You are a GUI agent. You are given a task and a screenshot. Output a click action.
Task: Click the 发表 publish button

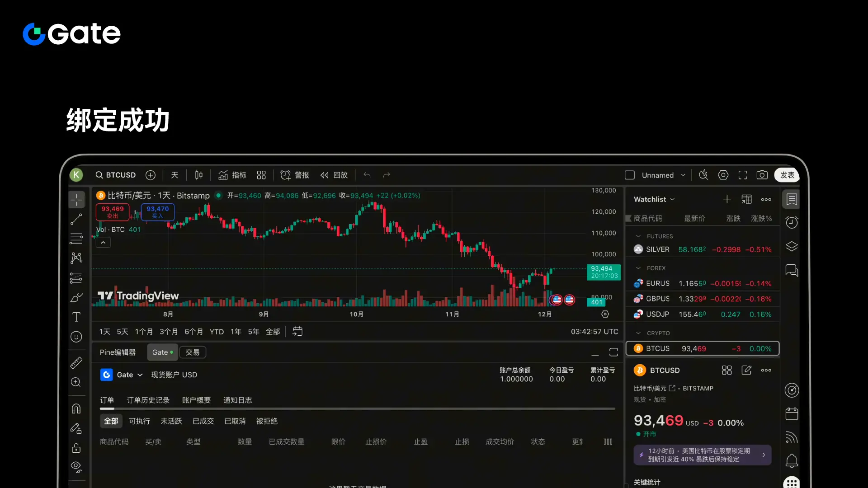click(x=787, y=175)
